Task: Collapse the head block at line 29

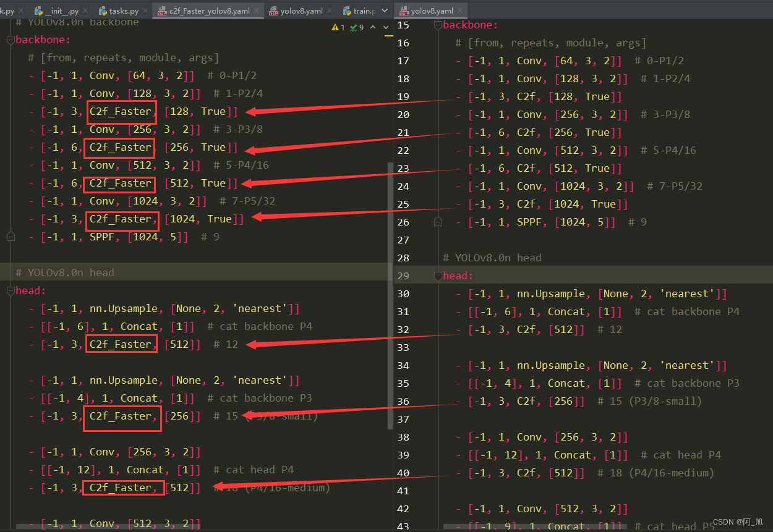Action: coord(438,276)
